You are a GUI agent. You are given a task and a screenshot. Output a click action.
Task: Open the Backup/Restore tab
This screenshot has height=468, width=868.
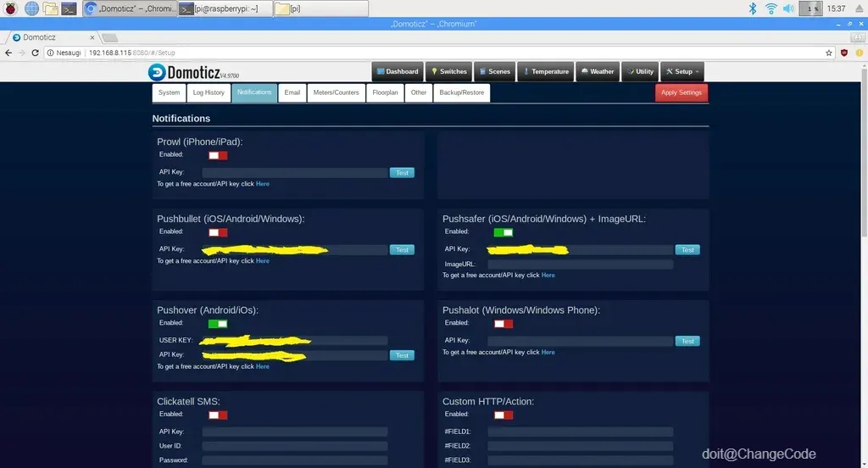click(462, 93)
